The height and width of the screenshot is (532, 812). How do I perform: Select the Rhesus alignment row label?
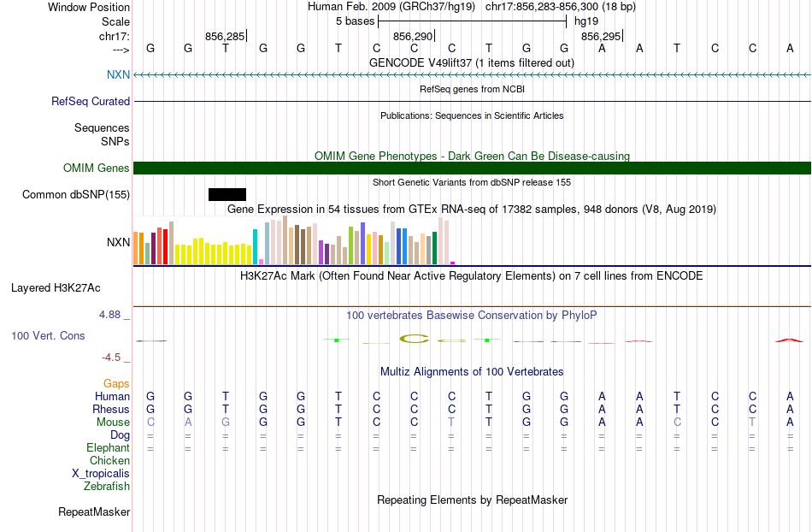[111, 409]
